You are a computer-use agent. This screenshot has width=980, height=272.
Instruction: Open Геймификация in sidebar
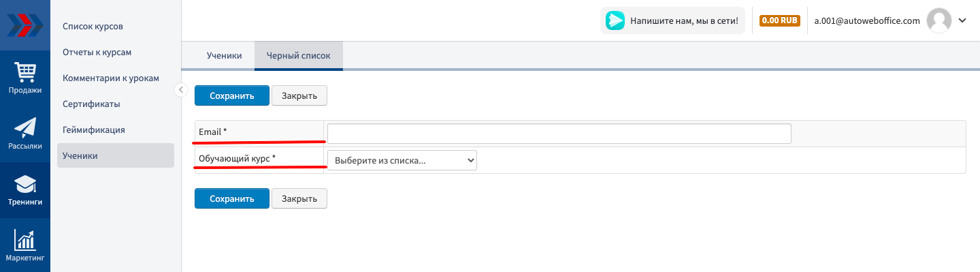pos(94,130)
